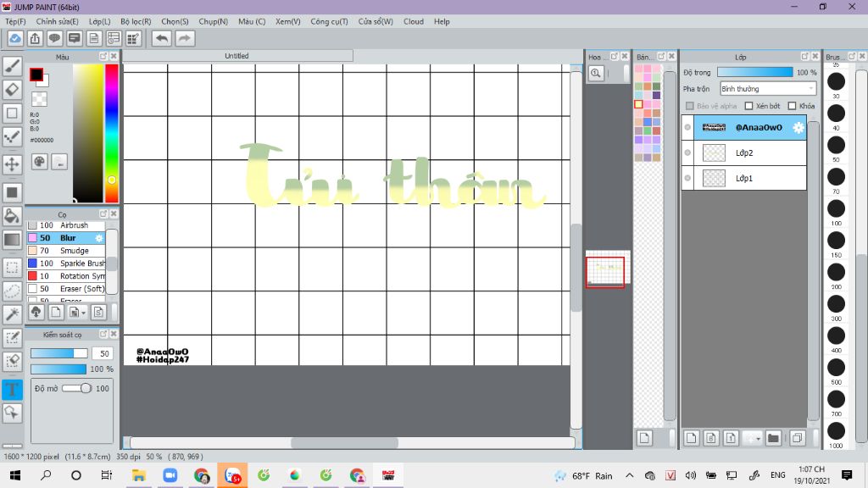Screen dimensions: 868x488
Task: Open the Pha trộn blend mode dropdown
Action: pos(768,88)
